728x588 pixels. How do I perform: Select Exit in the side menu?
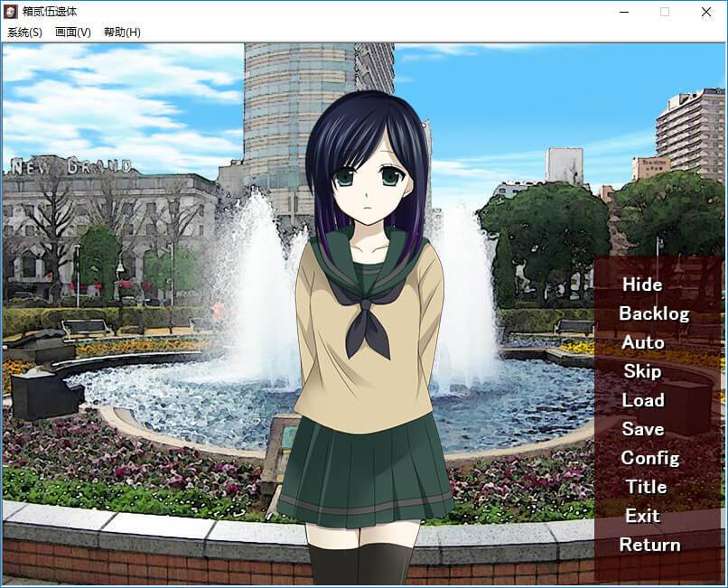pyautogui.click(x=642, y=516)
